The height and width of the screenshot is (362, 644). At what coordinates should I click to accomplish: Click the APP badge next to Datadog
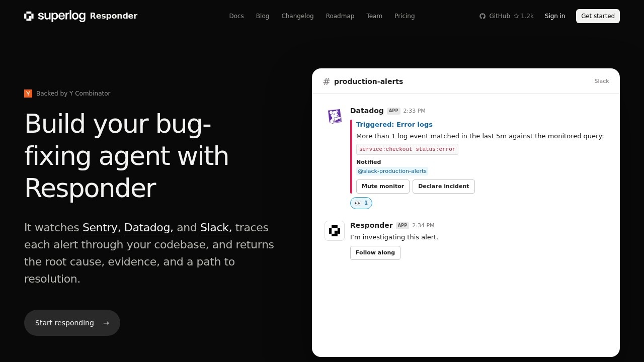[x=393, y=111]
